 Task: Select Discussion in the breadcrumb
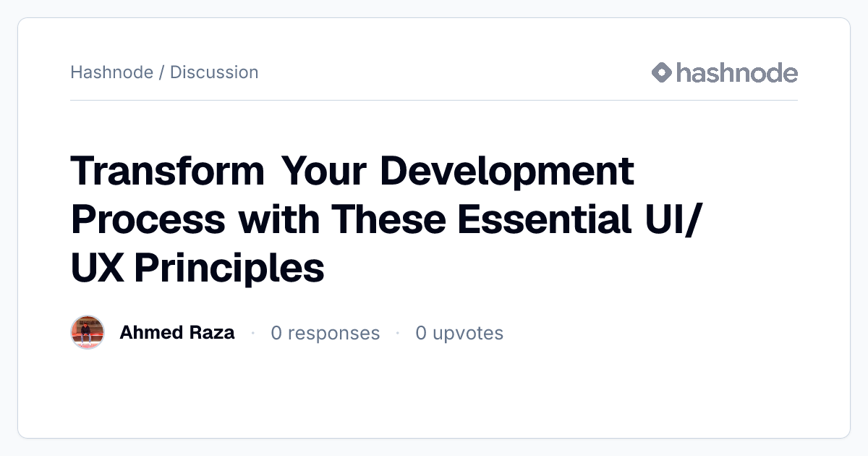pyautogui.click(x=214, y=72)
